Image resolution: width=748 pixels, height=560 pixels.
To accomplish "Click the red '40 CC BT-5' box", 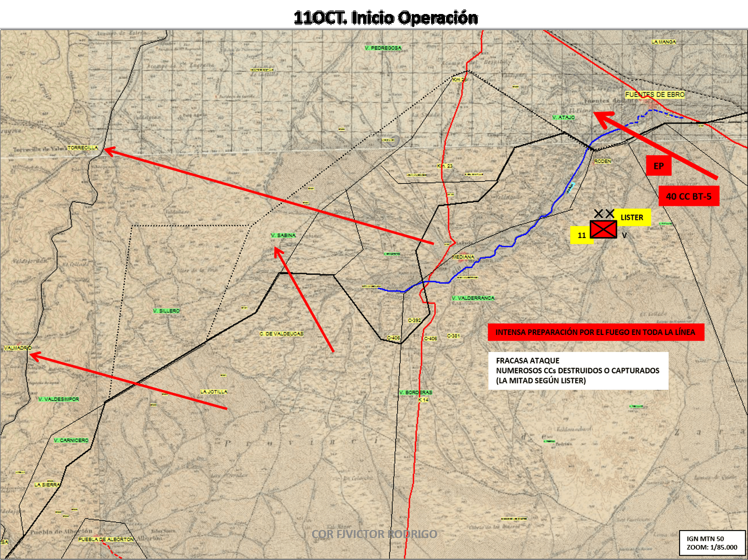I will (689, 196).
